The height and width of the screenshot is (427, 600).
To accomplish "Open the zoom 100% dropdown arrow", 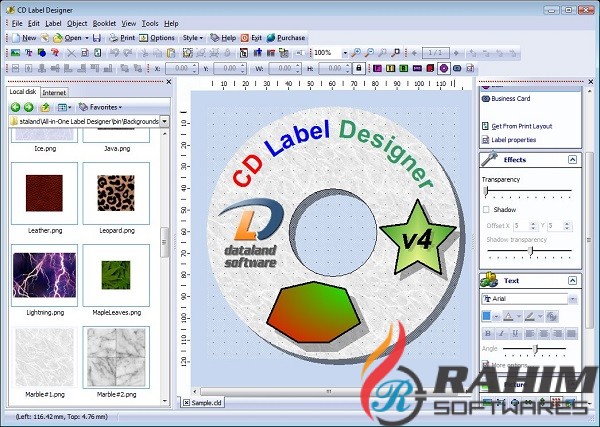I will (345, 53).
